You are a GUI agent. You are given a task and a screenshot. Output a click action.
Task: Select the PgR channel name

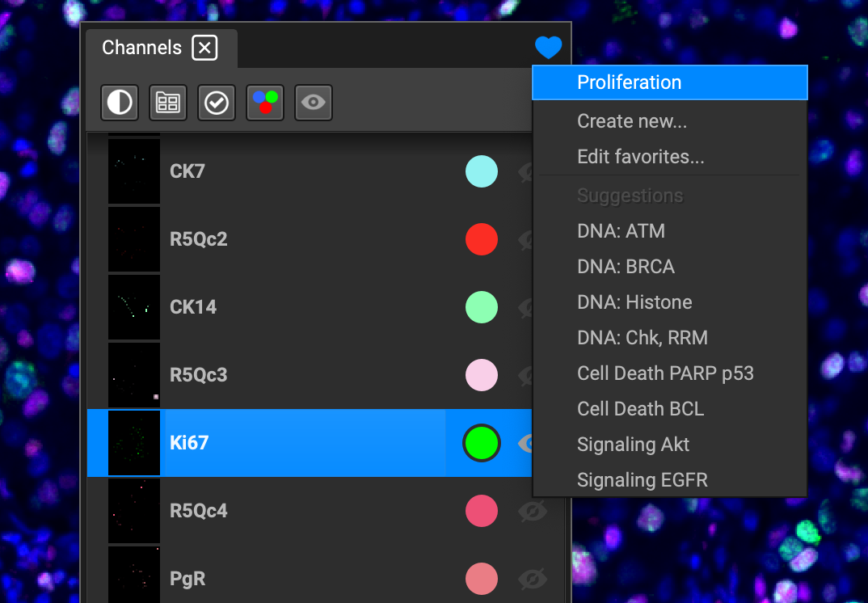point(188,579)
